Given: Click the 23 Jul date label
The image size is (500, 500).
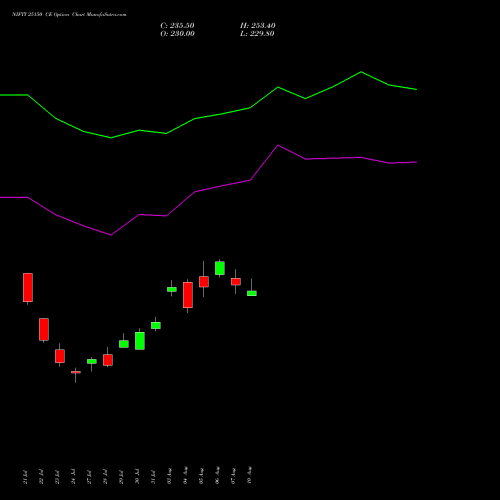Looking at the screenshot, I should (57, 477).
